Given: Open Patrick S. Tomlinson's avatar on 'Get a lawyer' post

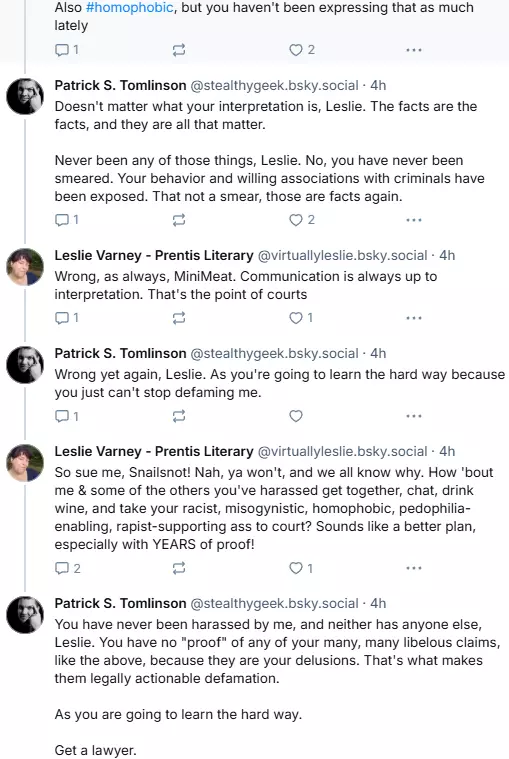Looking at the screenshot, I should pos(25,615).
